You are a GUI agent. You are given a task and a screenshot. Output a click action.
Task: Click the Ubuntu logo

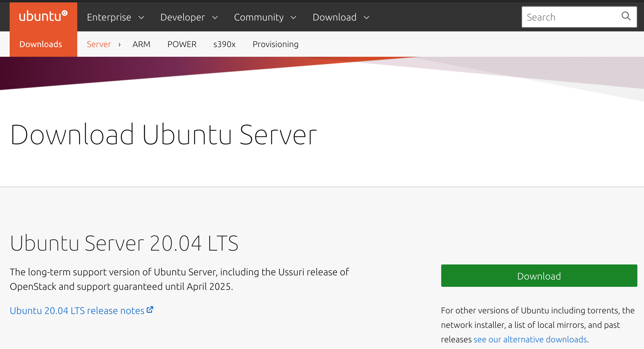43,16
